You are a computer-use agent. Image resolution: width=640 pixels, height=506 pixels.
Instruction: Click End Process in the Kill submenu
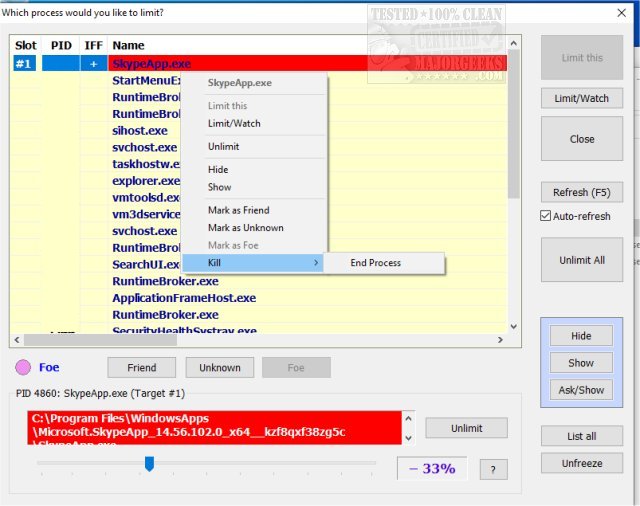383,263
